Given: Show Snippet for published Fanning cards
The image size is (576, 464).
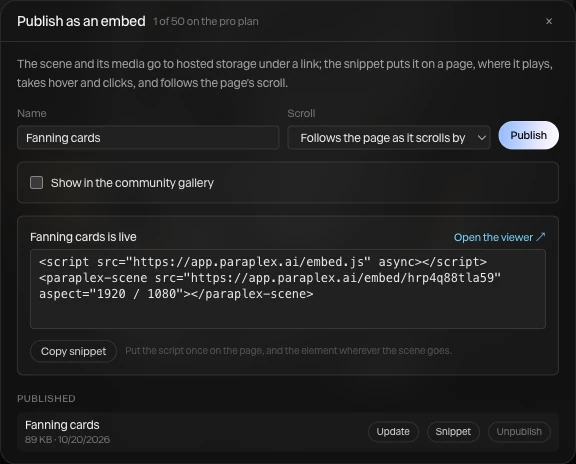Looking at the screenshot, I should (x=453, y=432).
